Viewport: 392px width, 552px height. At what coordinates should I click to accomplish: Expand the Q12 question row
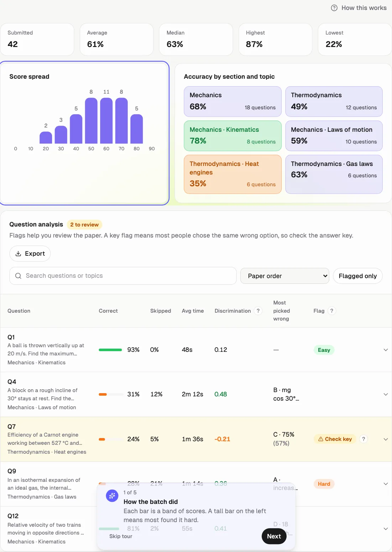pyautogui.click(x=386, y=528)
